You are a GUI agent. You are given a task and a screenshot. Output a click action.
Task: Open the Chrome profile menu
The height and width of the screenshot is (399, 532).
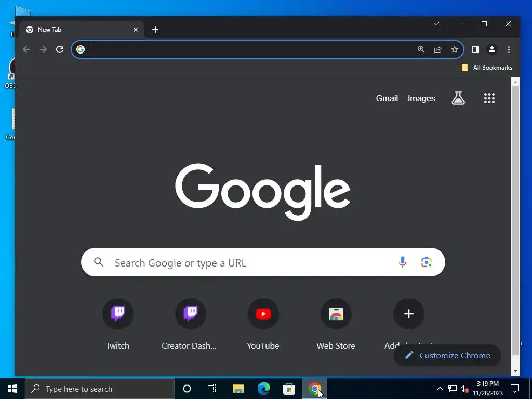491,49
